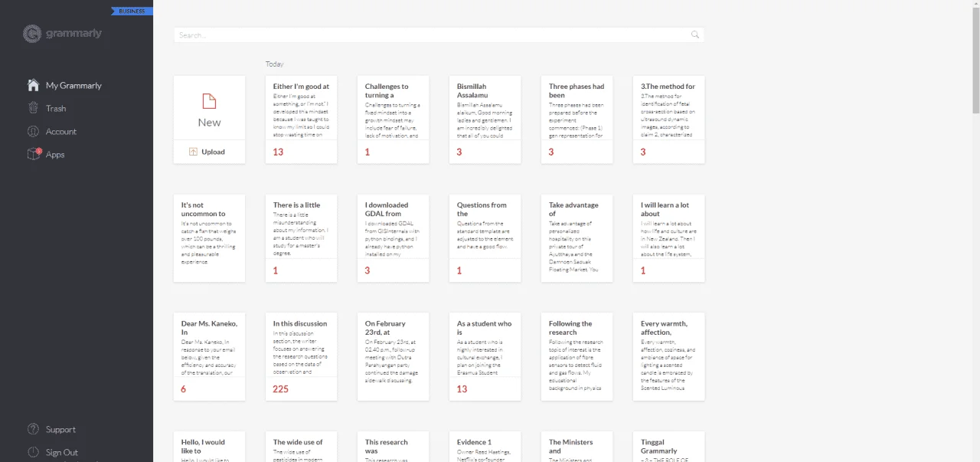
Task: Click the Upload button
Action: (209, 152)
